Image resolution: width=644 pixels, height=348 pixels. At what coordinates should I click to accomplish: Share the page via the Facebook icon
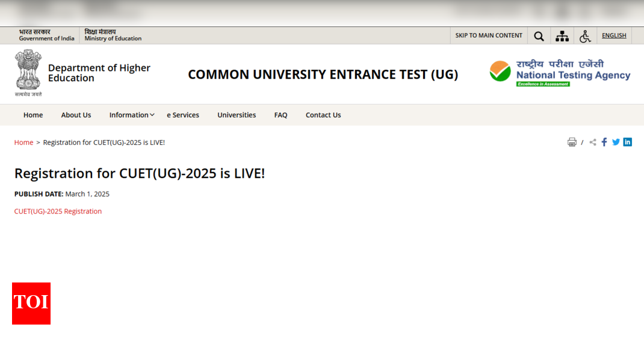pos(604,142)
